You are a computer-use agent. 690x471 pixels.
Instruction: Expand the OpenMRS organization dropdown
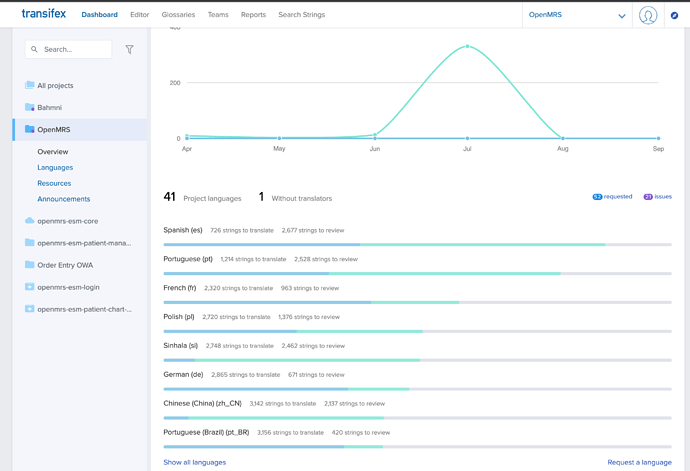[577, 15]
